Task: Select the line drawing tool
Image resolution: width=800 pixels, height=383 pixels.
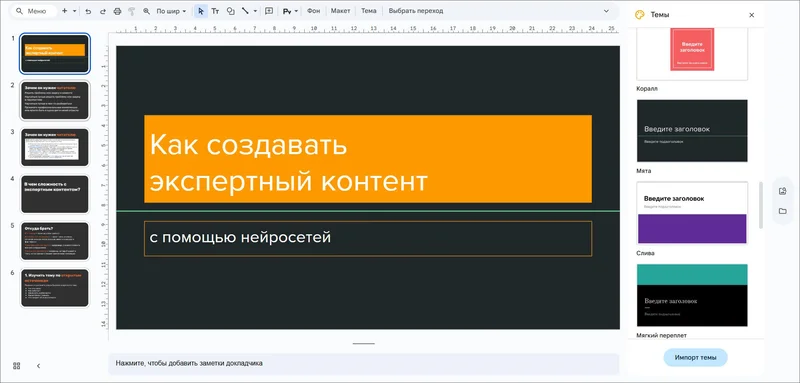Action: (245, 11)
